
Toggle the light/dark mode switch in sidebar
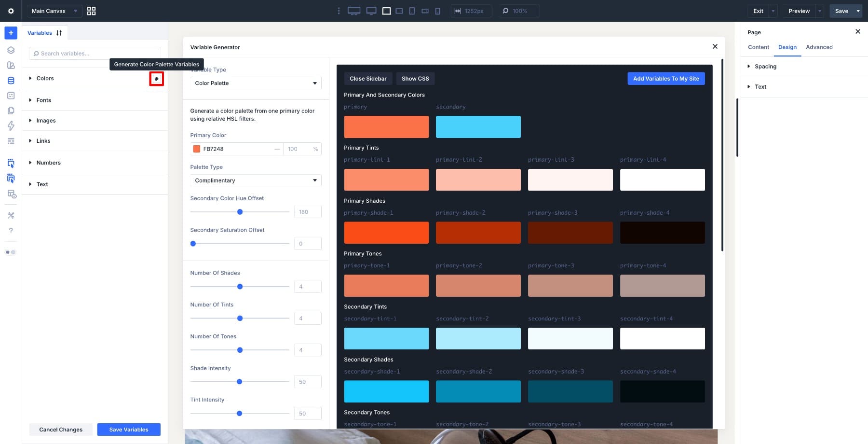pyautogui.click(x=11, y=252)
